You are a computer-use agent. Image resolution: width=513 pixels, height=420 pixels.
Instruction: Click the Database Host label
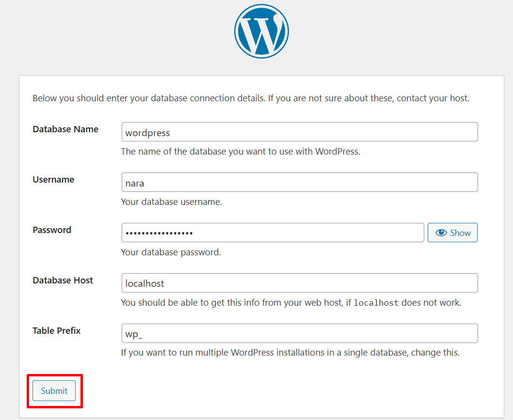click(x=63, y=280)
